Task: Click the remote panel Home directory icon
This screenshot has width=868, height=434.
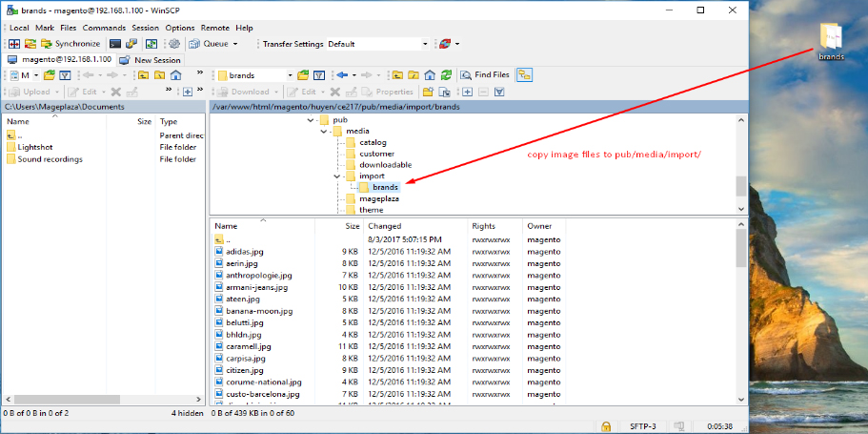Action: (x=430, y=74)
